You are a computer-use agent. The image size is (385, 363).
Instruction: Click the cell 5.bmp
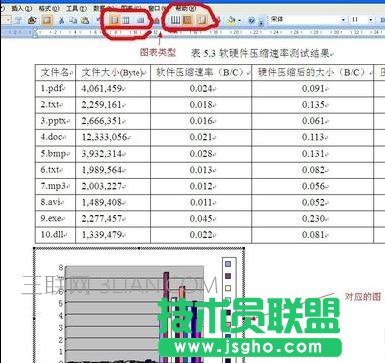click(x=54, y=154)
